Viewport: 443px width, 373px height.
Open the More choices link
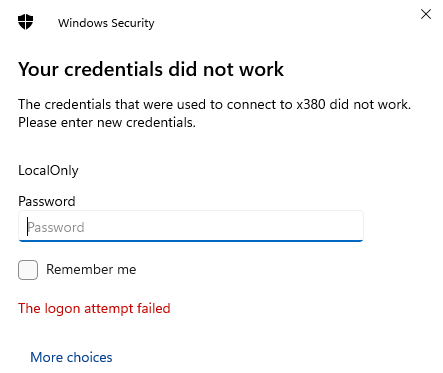tap(71, 357)
